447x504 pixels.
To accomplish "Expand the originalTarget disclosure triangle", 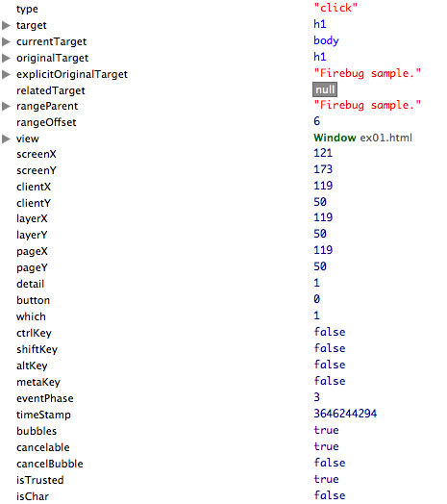I will click(x=6, y=58).
